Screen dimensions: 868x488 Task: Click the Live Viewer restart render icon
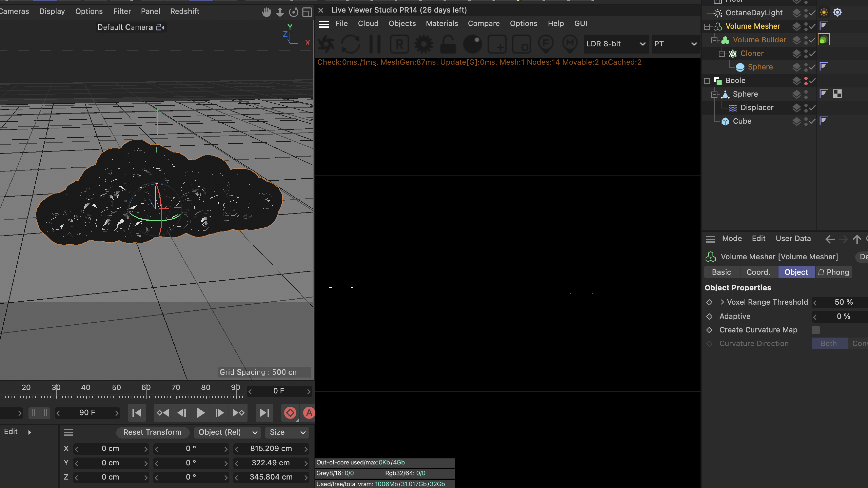pos(350,44)
